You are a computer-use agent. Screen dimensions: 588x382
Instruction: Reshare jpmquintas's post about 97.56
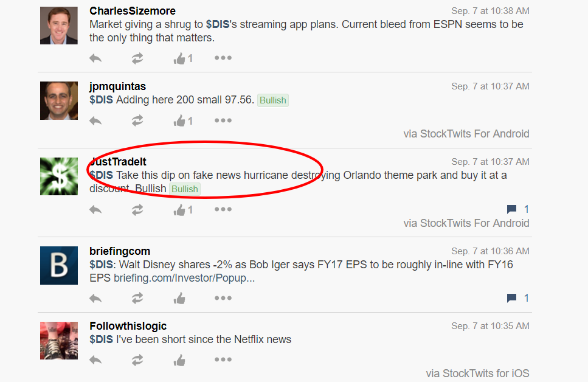[x=137, y=121]
